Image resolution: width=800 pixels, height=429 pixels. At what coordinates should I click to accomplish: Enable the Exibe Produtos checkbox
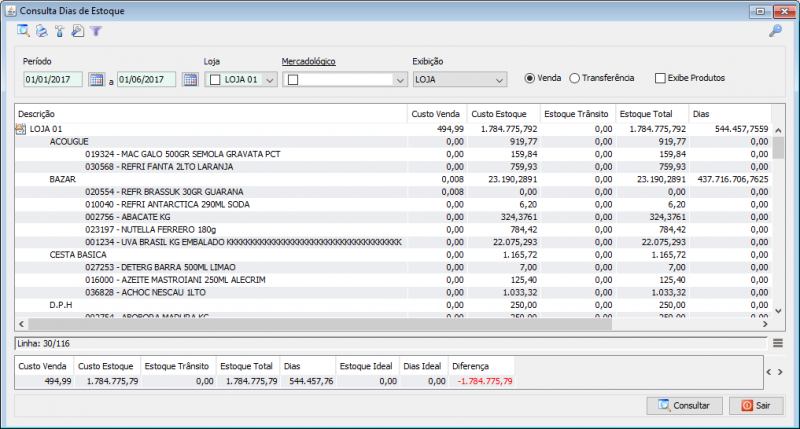660,78
